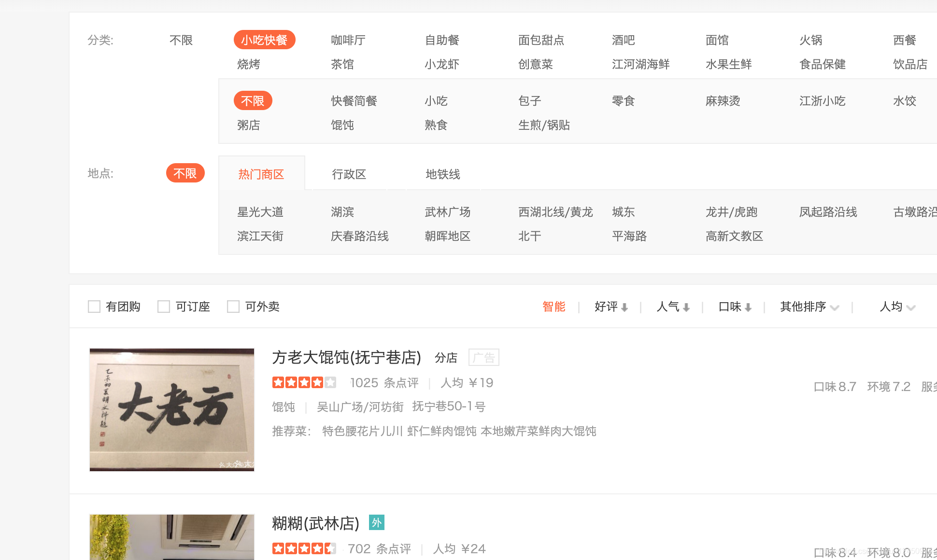The image size is (937, 560).
Task: Click the teal 外 delivery badge next to 糊糊
Action: click(x=377, y=522)
